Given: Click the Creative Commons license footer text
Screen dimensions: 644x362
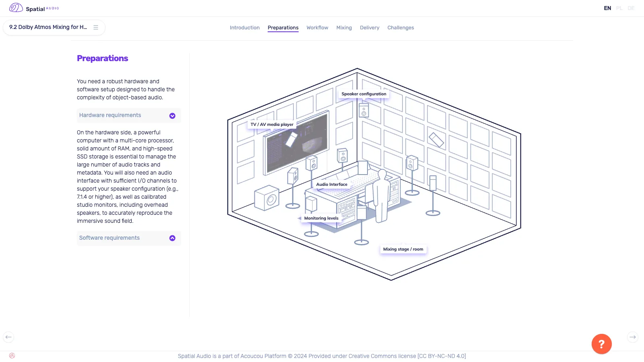Looking at the screenshot, I should [x=322, y=356].
